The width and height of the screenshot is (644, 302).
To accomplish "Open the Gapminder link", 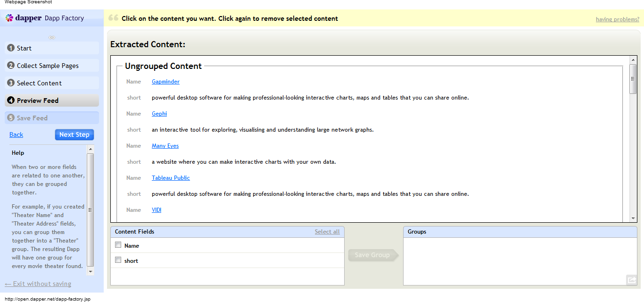I will [x=165, y=82].
